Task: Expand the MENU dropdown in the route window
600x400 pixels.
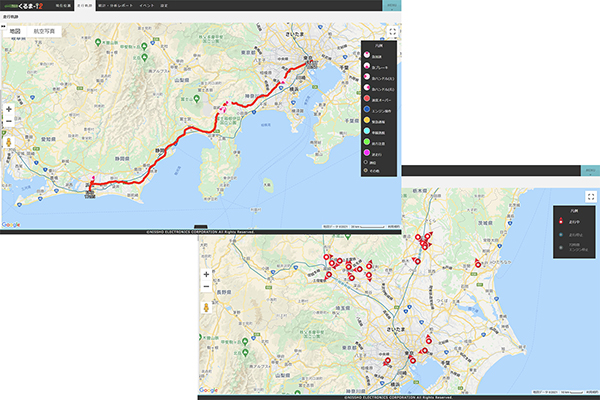Action: 391,5
